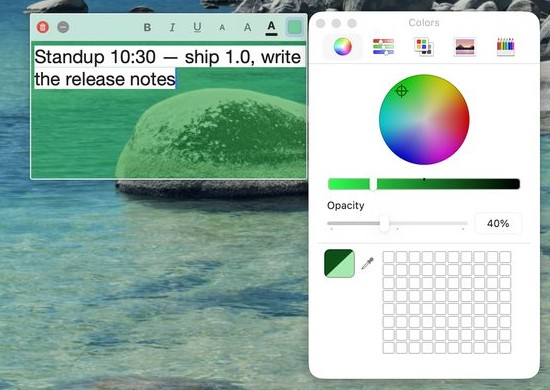The height and width of the screenshot is (390, 550).
Task: Toggle italic formatting in the note toolbar
Action: coord(172,27)
